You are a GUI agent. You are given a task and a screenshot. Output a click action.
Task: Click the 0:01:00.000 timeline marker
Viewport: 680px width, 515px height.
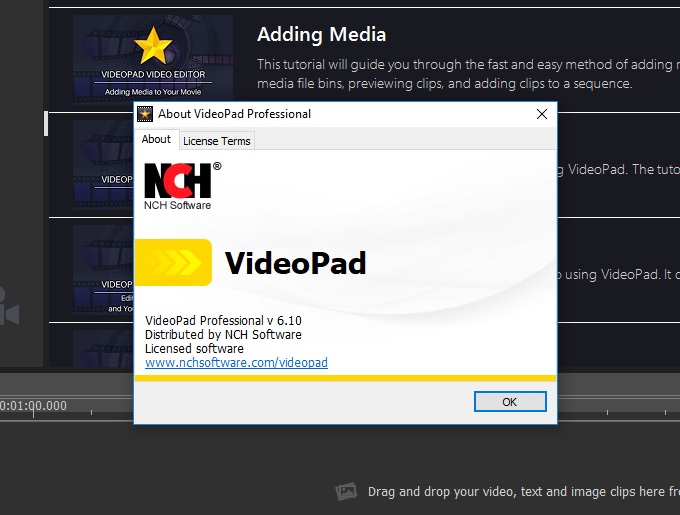click(33, 406)
